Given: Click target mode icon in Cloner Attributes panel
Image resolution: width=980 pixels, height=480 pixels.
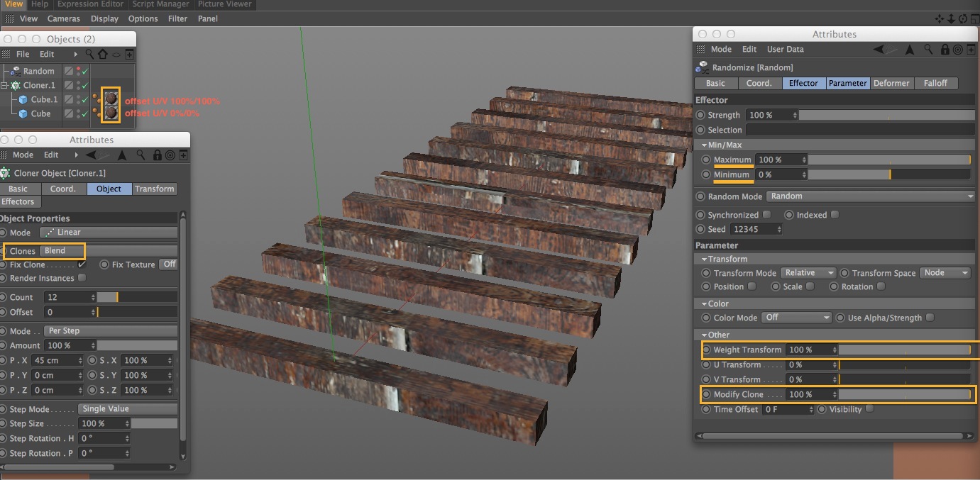Looking at the screenshot, I should pos(170,155).
